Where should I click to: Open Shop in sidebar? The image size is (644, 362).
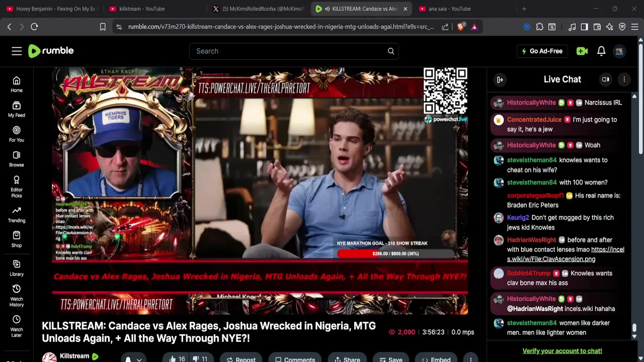(x=17, y=239)
